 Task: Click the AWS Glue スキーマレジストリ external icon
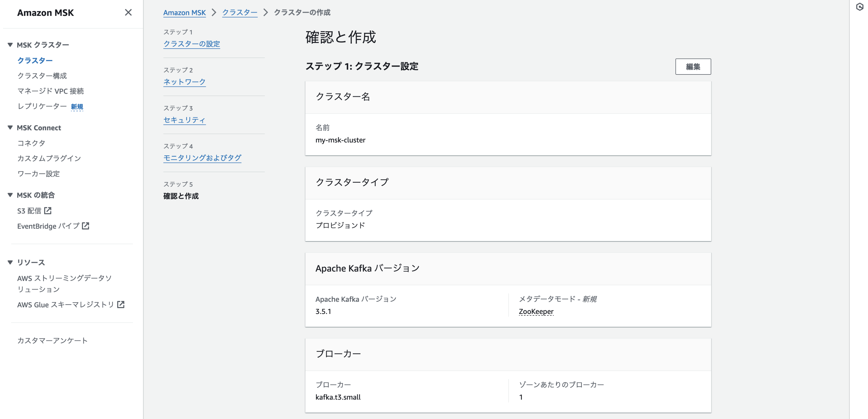[121, 305]
